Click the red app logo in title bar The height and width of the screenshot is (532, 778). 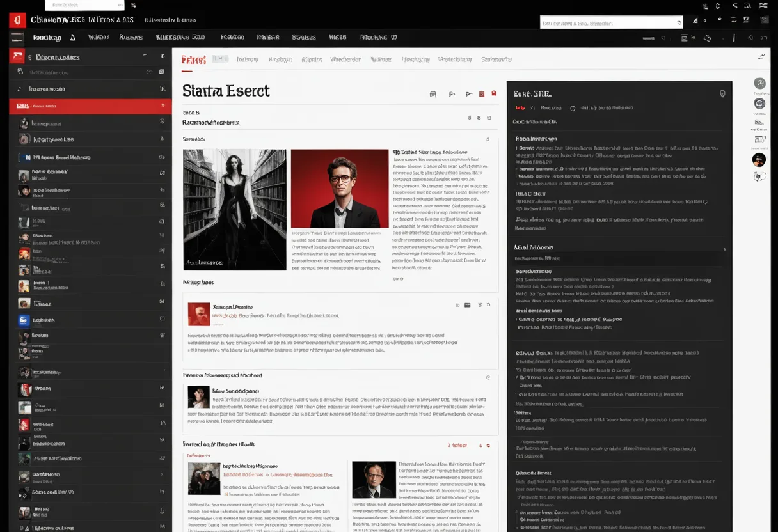coord(17,20)
